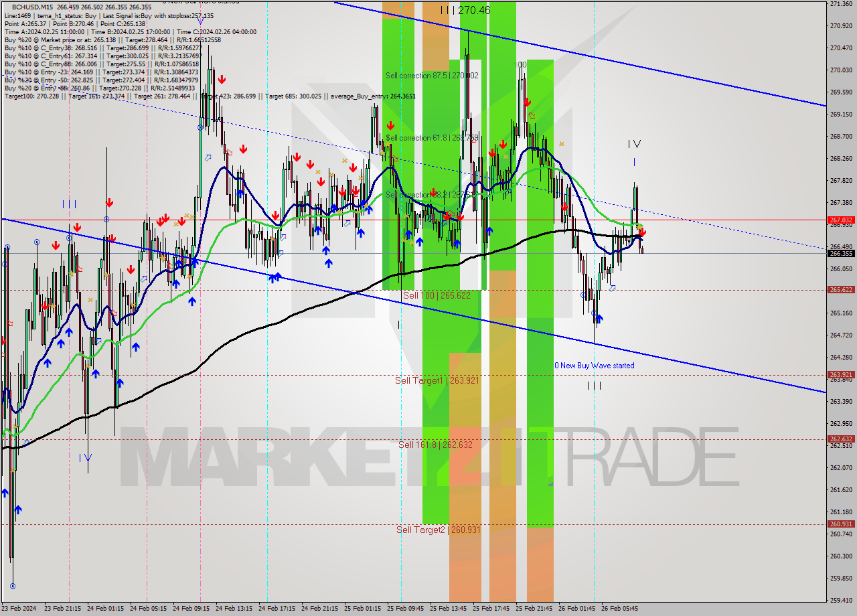Click the 262.632 axis price tag
The image size is (857, 616).
[841, 439]
